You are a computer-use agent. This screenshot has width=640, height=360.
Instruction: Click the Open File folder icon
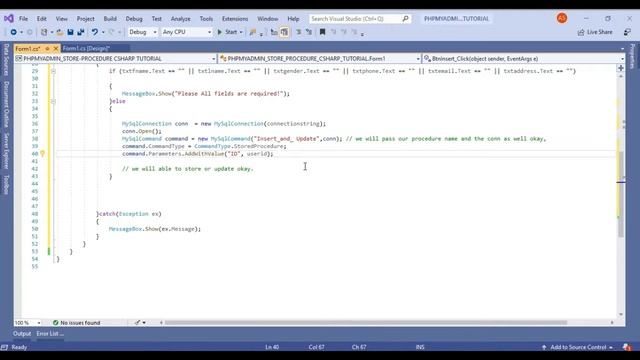tap(60, 32)
